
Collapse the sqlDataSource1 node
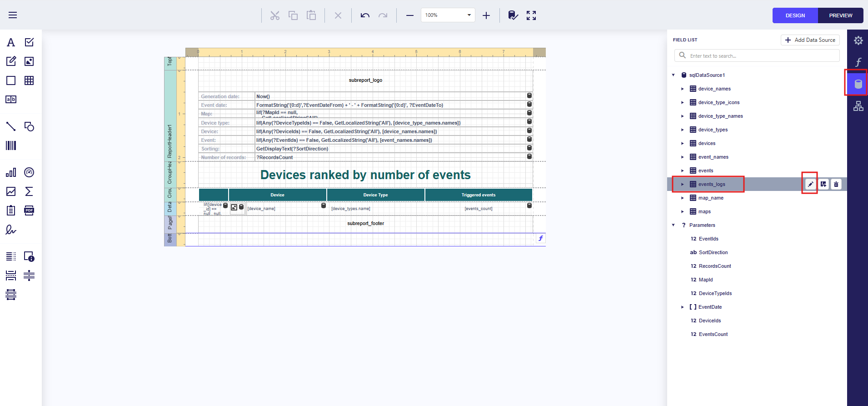673,75
